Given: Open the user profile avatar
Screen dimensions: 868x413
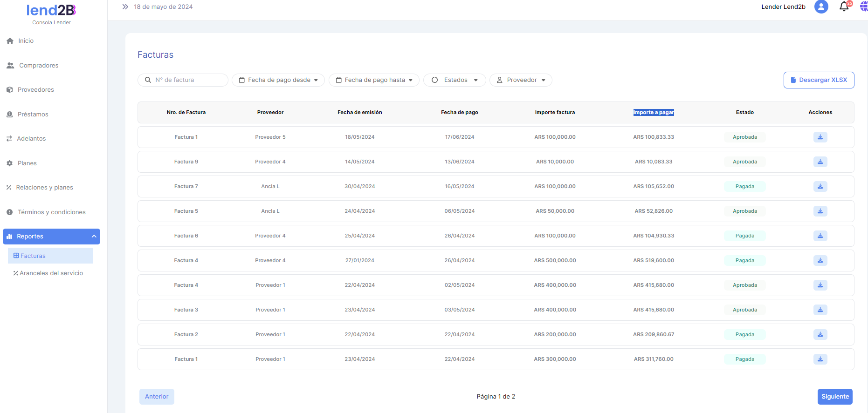Looking at the screenshot, I should pyautogui.click(x=821, y=7).
